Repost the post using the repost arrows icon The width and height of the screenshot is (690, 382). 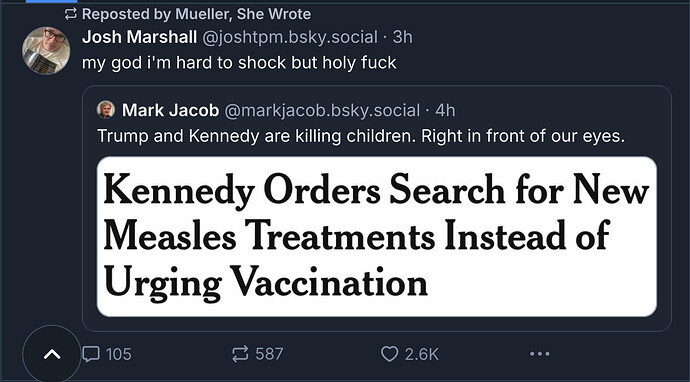pos(240,354)
